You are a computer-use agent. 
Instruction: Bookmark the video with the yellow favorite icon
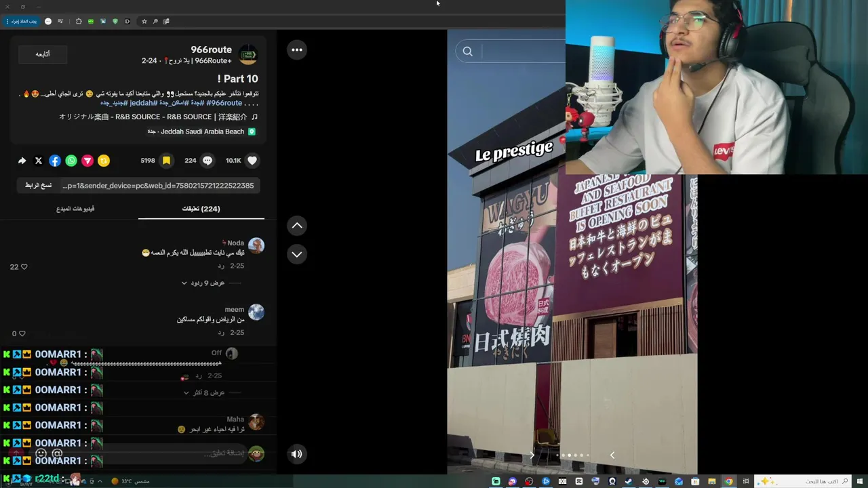166,161
